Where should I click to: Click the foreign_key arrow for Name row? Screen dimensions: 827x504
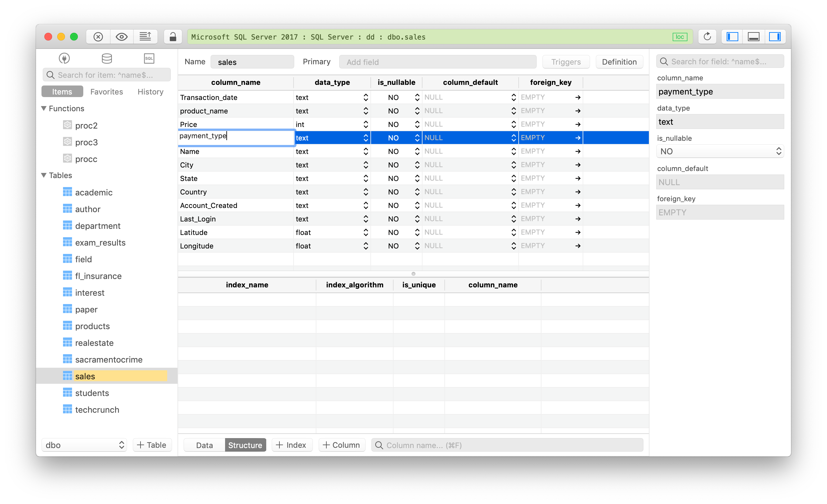click(x=577, y=151)
